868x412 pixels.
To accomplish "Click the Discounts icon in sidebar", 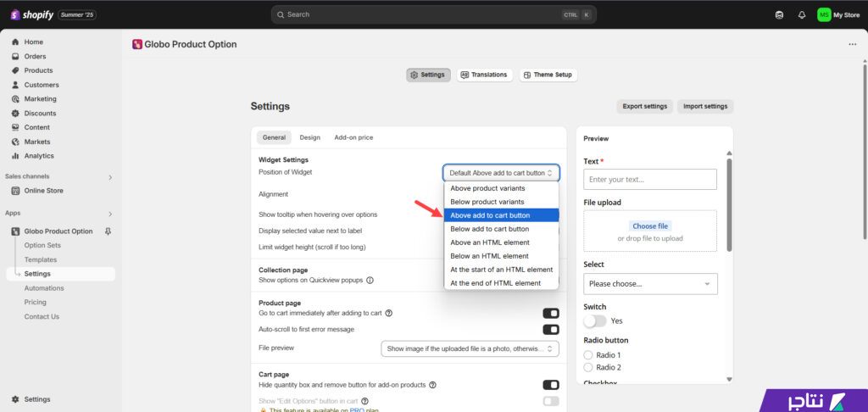I will point(15,113).
